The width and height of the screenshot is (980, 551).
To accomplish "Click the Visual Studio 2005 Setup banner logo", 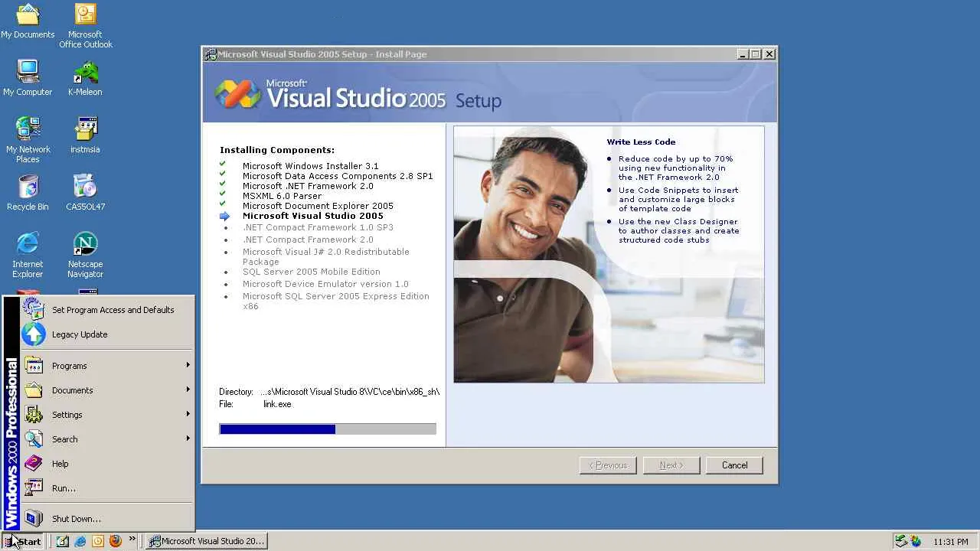I will [x=357, y=95].
